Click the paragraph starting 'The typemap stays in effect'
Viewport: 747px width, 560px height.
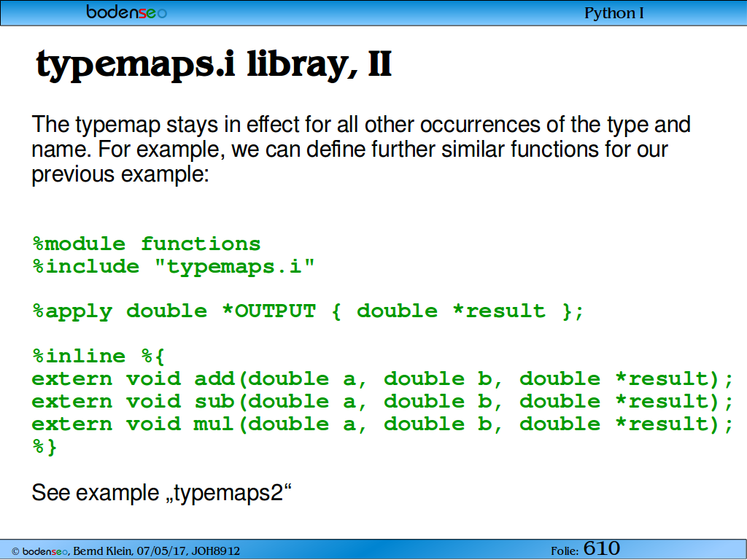360,149
